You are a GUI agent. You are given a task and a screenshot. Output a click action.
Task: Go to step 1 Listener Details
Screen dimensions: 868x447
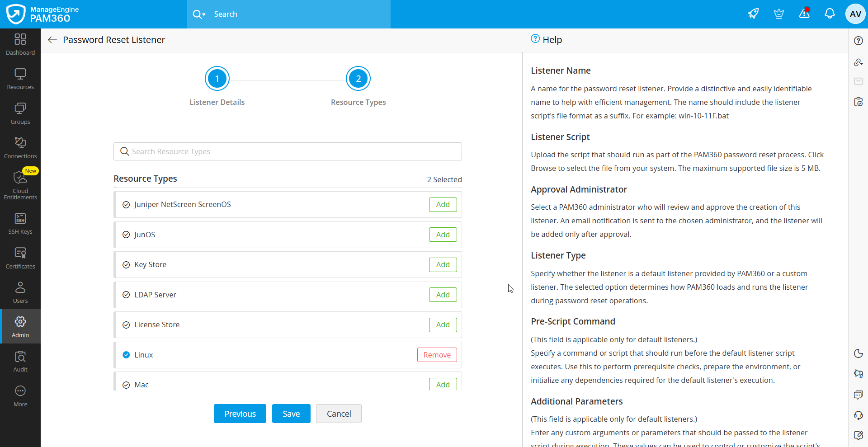coord(217,79)
